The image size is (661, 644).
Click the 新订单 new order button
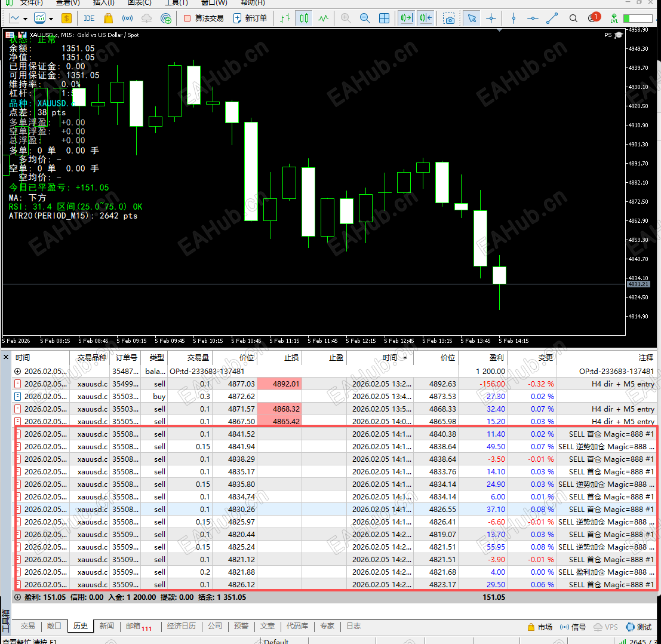coord(250,18)
